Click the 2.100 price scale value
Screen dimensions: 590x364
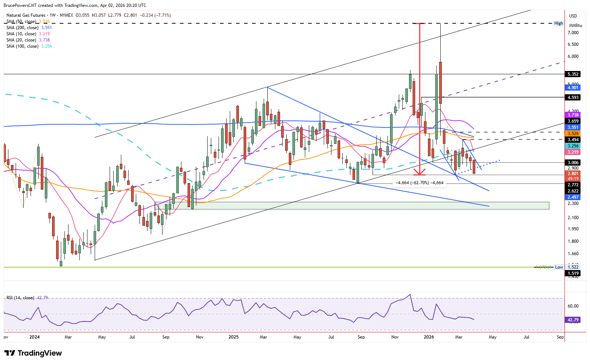coord(573,218)
